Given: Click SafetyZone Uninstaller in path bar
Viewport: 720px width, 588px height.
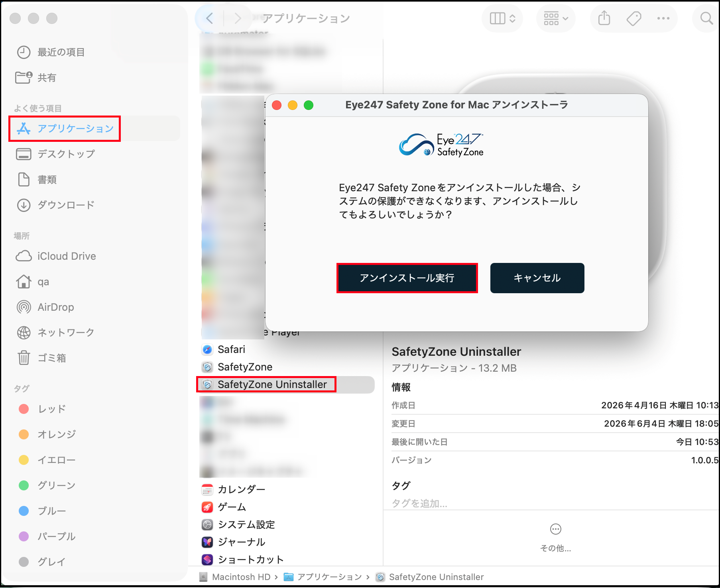Looking at the screenshot, I should (430, 577).
